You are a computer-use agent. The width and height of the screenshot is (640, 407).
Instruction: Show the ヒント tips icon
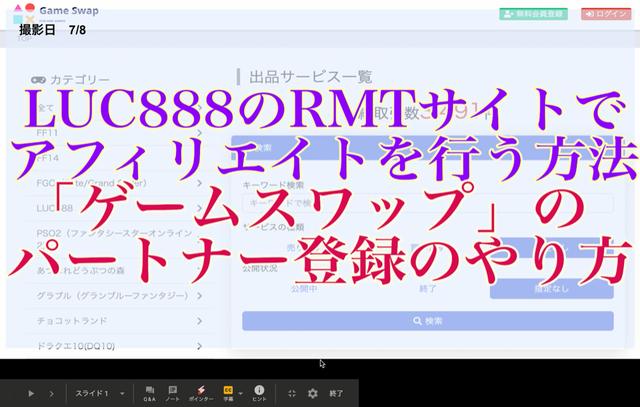pos(259,393)
